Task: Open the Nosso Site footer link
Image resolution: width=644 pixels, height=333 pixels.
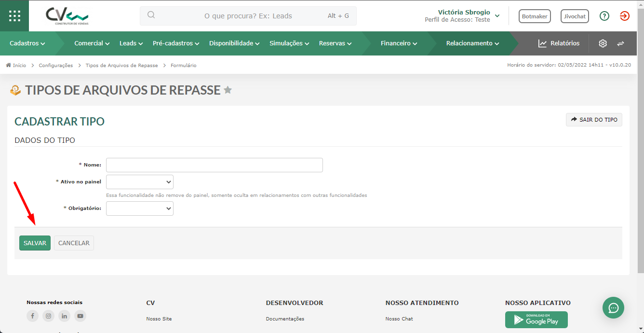Action: point(159,319)
